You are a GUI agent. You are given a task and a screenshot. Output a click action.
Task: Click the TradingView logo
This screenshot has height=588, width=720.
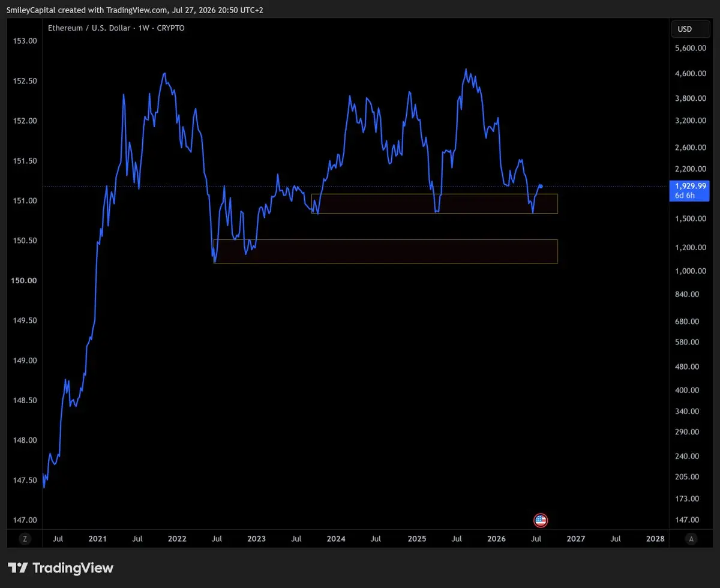(x=60, y=568)
